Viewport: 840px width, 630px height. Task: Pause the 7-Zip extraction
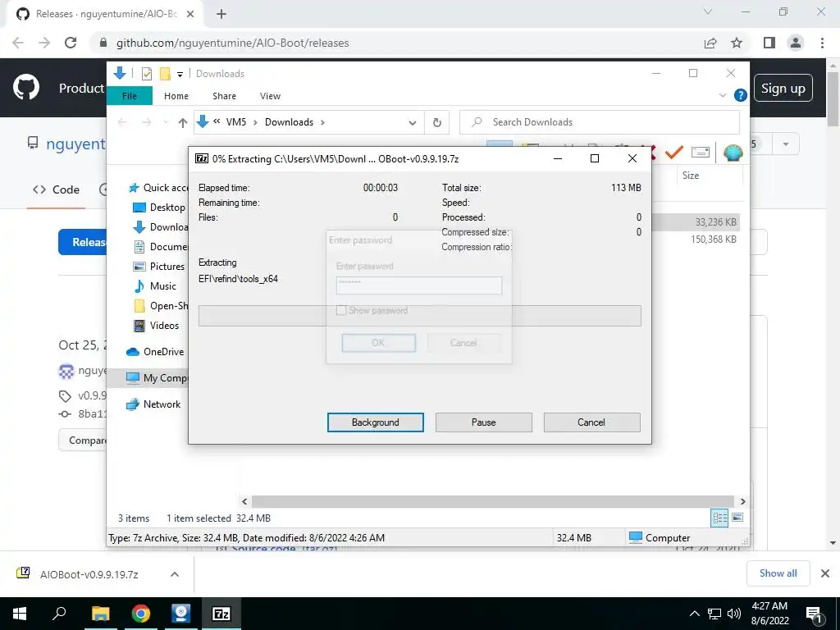(x=483, y=422)
